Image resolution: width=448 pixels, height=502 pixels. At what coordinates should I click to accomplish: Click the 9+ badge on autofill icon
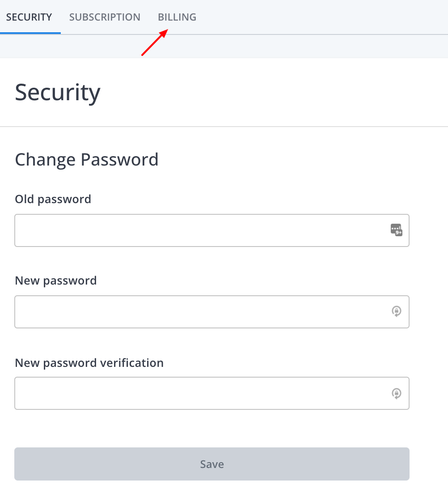[x=399, y=233]
